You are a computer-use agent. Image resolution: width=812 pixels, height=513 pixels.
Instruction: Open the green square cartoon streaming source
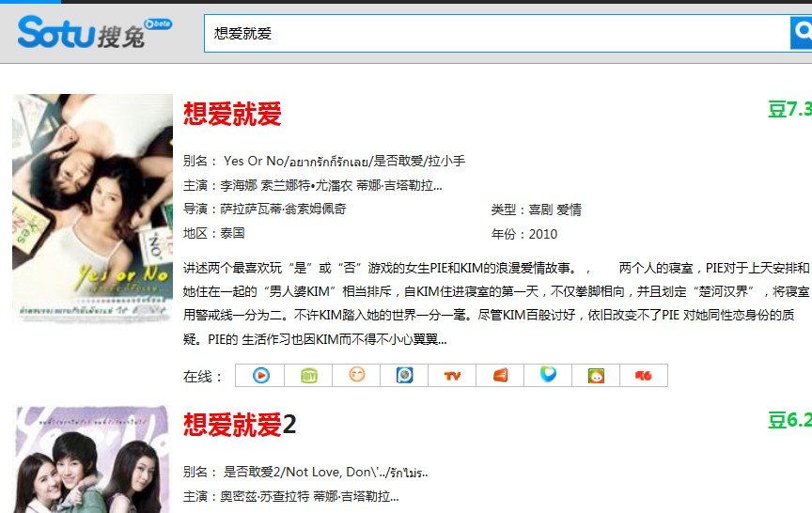tap(596, 375)
